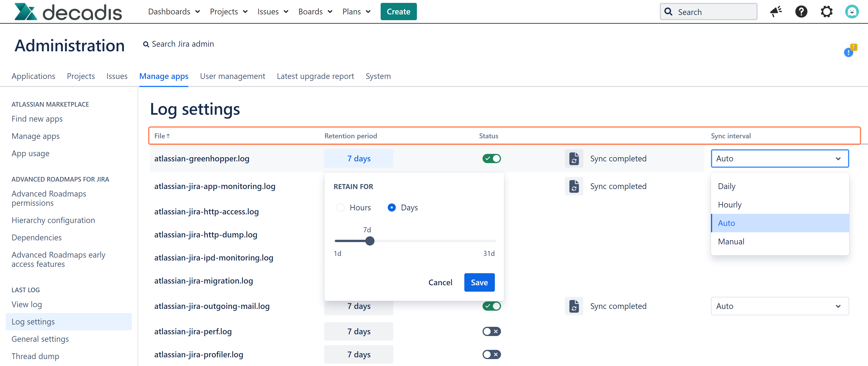Open the System admin tab
The height and width of the screenshot is (366, 868).
[x=378, y=76]
